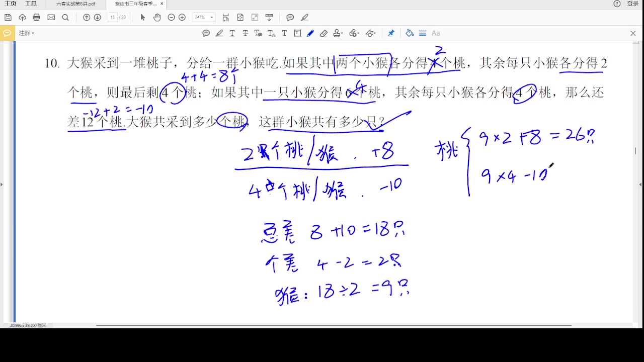Add sticky note in comment toolbar
Image resolution: width=644 pixels, height=362 pixels.
(x=206, y=33)
